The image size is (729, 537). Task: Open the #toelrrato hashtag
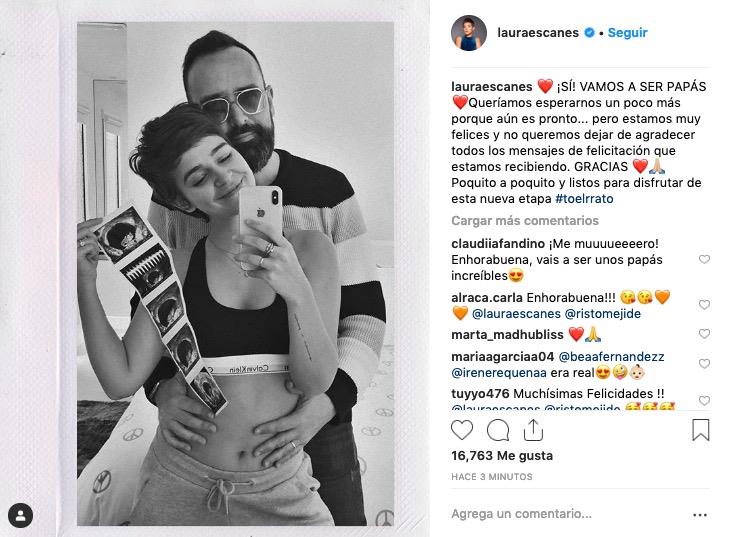click(x=584, y=199)
